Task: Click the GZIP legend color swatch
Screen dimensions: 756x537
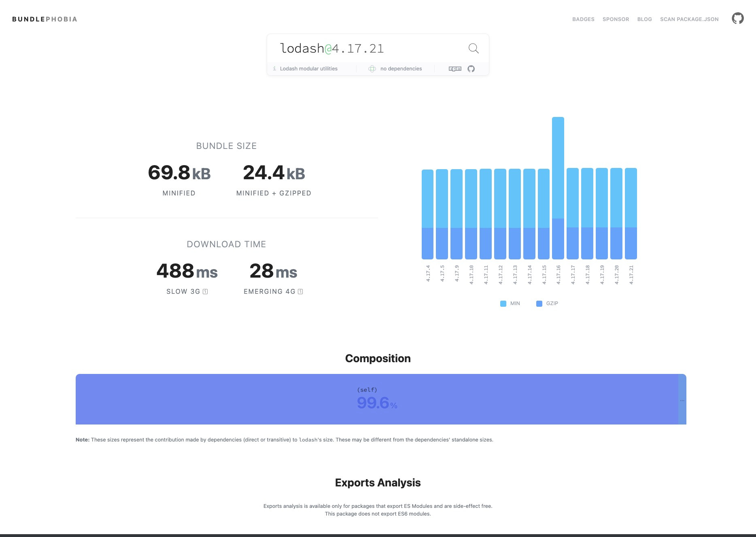Action: pos(539,304)
